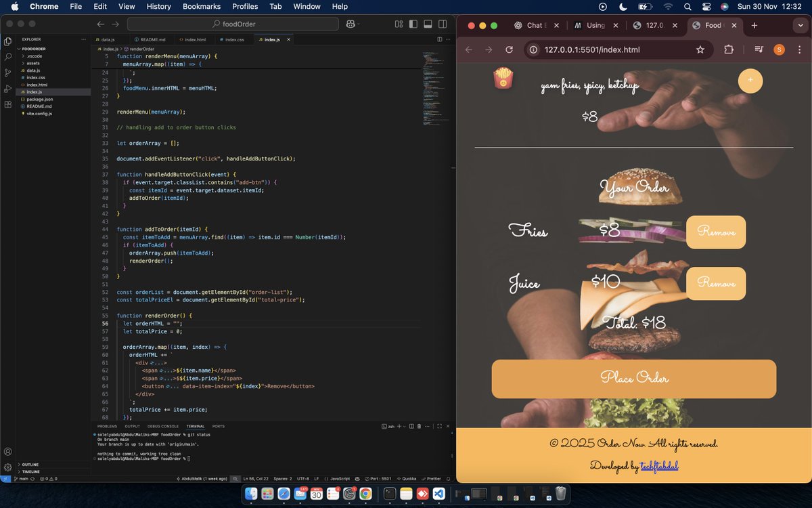
Task: Open the Source Control view
Action: pyautogui.click(x=7, y=72)
